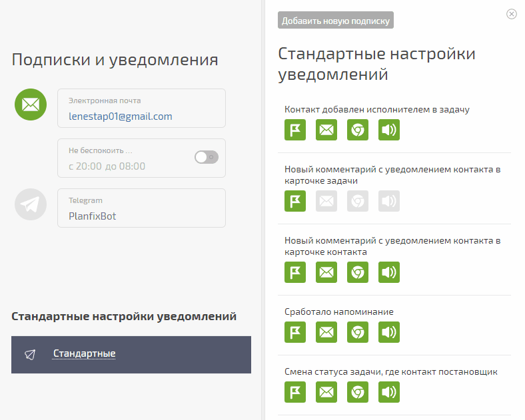Click the "Электронная почта" field box
This screenshot has width=525, height=420.
point(141,108)
